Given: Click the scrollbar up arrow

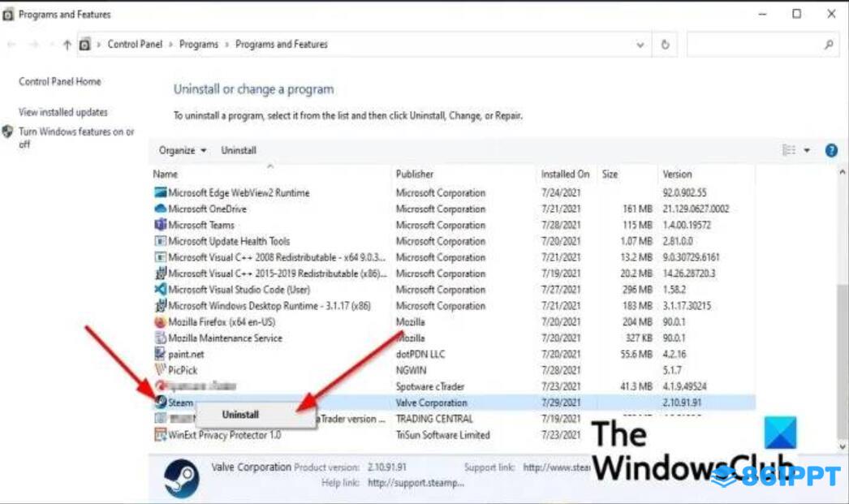Looking at the screenshot, I should click(x=842, y=172).
